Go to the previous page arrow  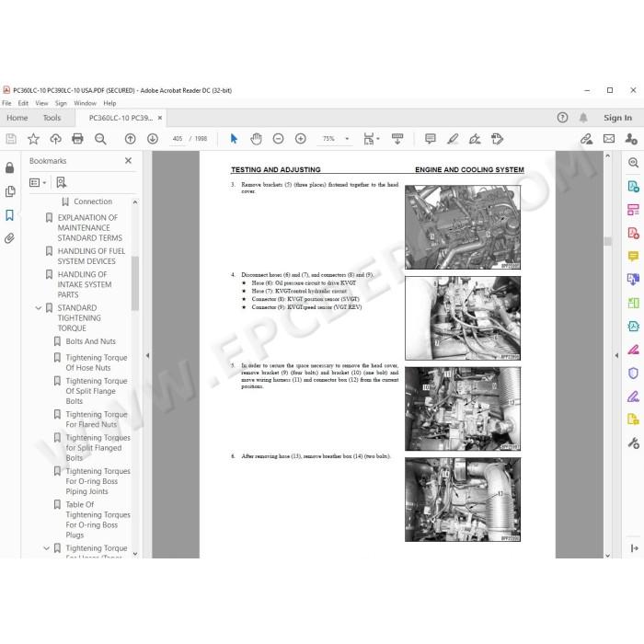point(131,139)
